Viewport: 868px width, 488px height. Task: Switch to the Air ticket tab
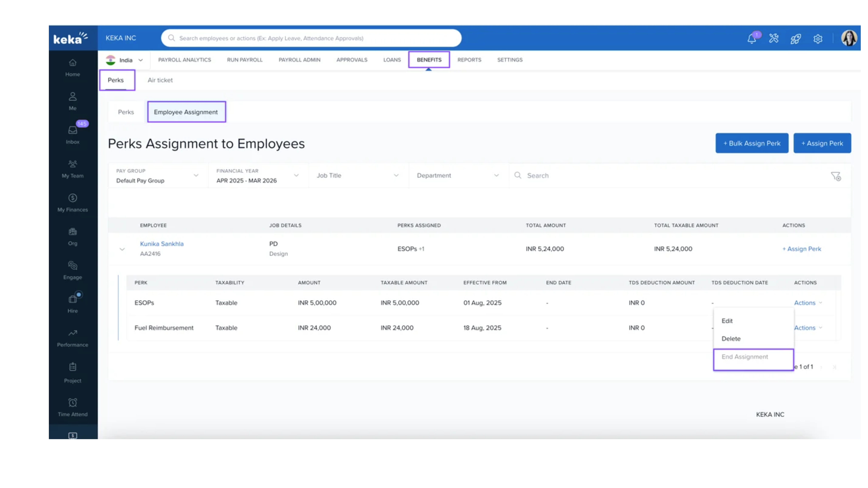point(160,80)
